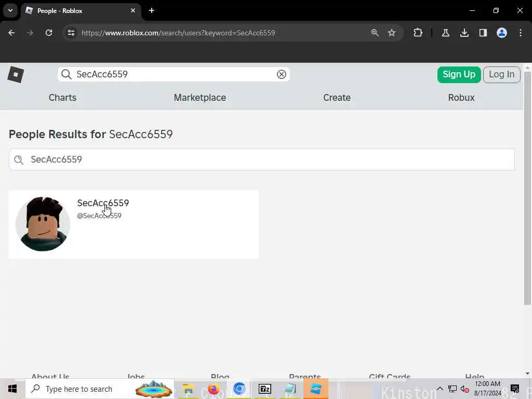
Task: Click the browser forward arrow
Action: click(x=30, y=33)
